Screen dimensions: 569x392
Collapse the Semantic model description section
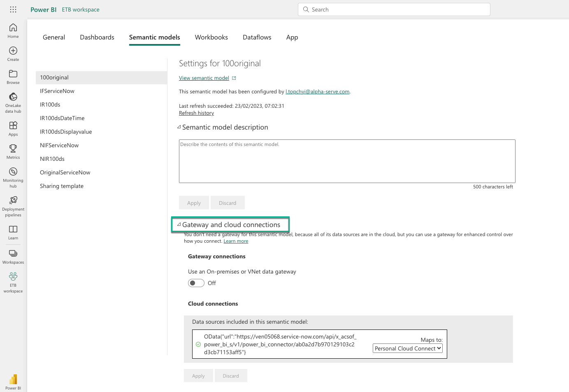pos(179,127)
